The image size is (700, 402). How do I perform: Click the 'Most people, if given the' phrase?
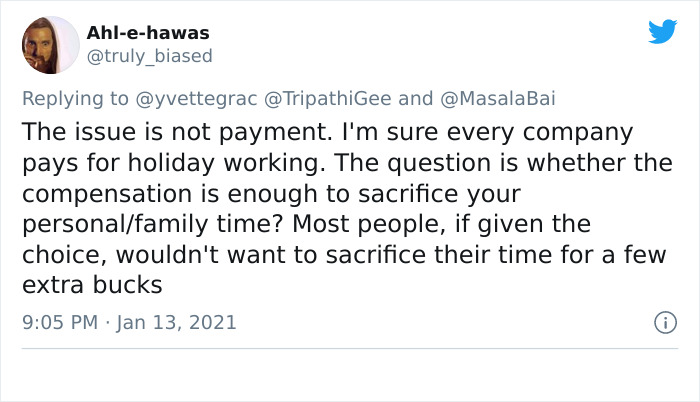(442, 224)
